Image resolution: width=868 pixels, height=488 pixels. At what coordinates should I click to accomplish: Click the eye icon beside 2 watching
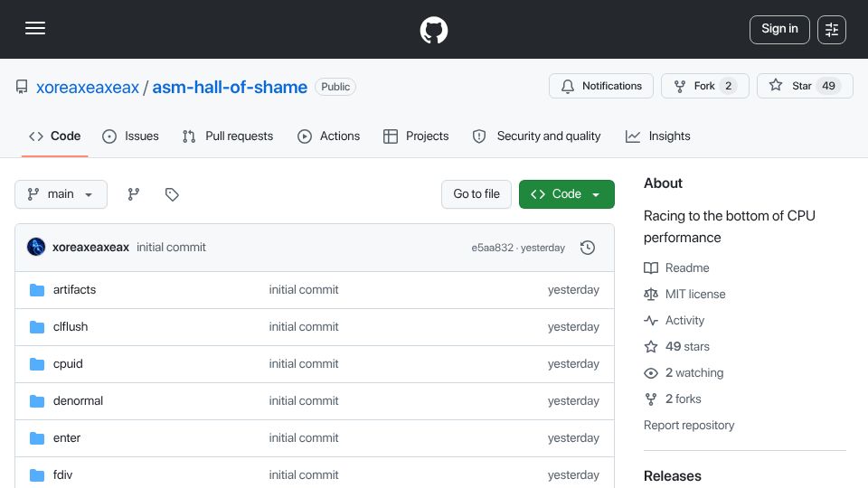coord(651,373)
